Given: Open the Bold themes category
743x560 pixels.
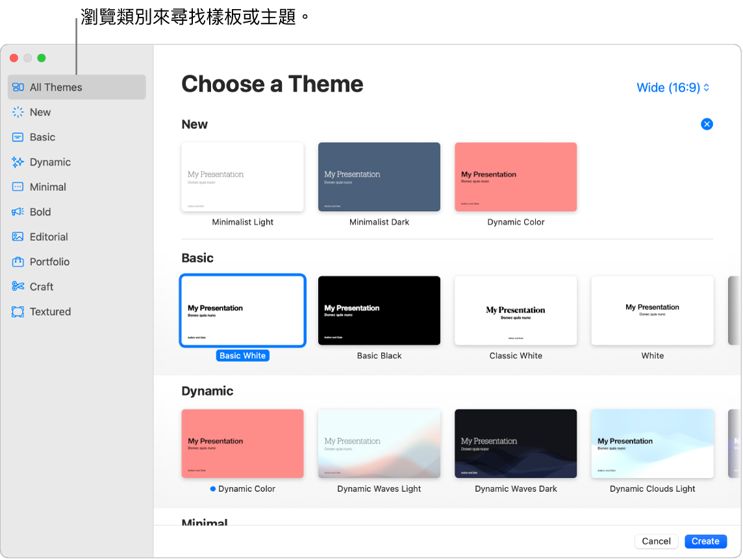Looking at the screenshot, I should coord(41,211).
